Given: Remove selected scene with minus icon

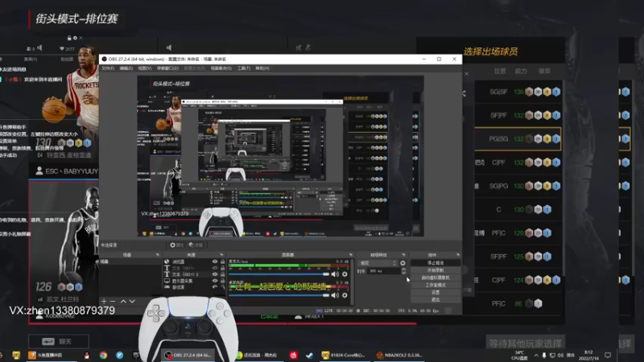Looking at the screenshot, I should click(113, 301).
